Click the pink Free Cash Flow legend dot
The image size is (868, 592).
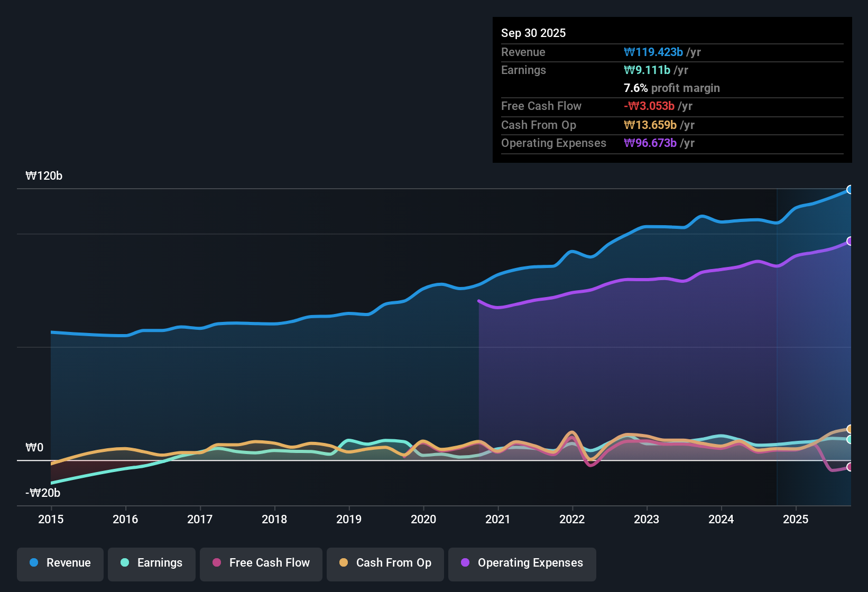[x=216, y=563]
